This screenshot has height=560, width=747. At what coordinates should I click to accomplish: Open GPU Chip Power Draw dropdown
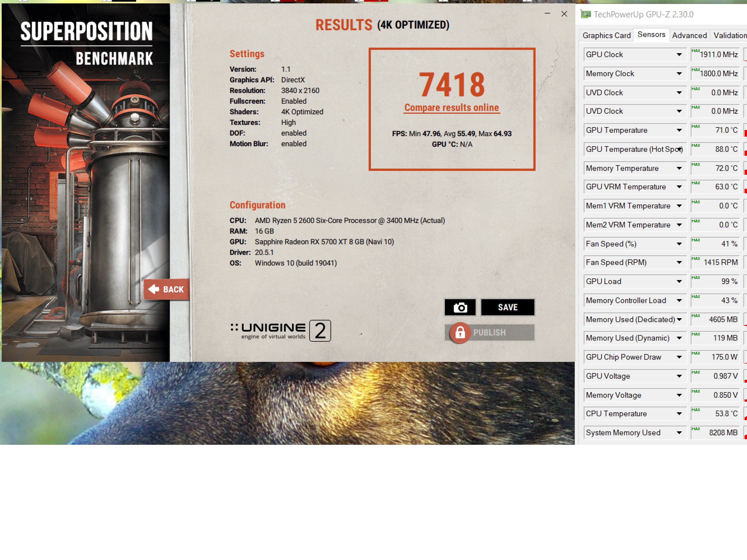679,357
